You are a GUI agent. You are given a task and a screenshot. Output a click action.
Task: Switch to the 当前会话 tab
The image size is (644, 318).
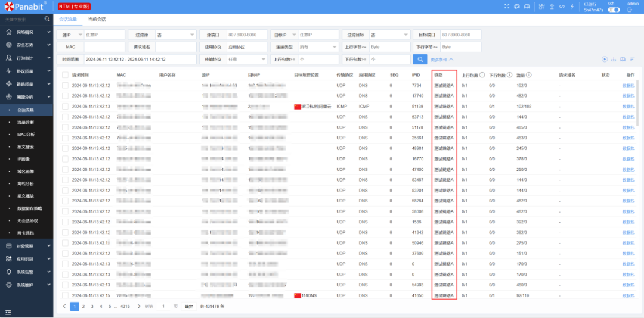pyautogui.click(x=97, y=19)
